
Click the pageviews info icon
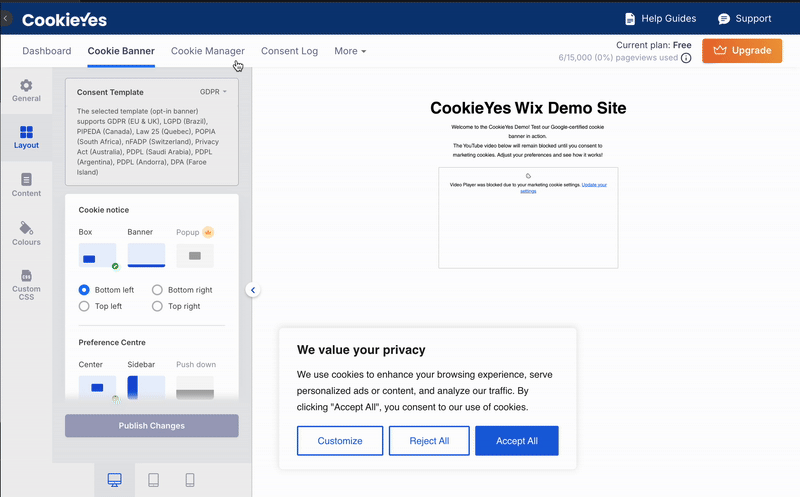pos(686,58)
